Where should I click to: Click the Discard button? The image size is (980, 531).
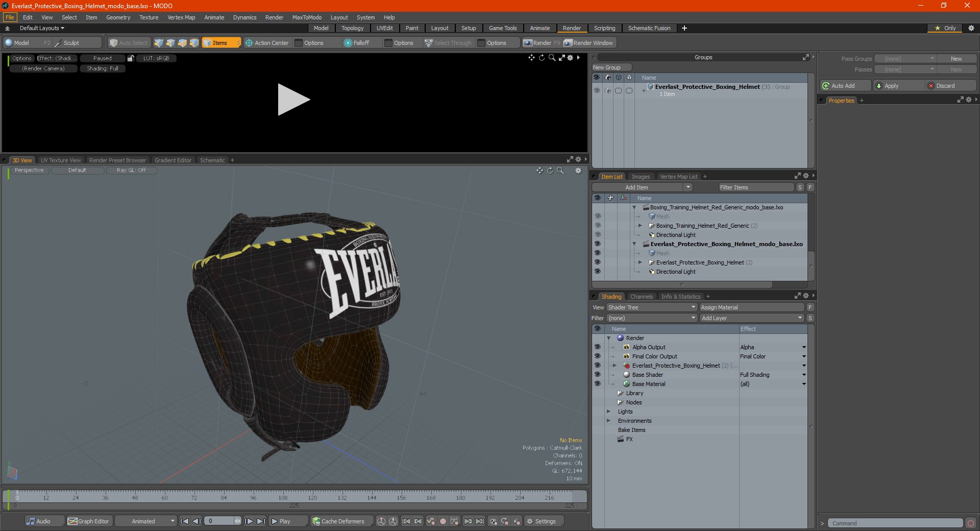(950, 86)
